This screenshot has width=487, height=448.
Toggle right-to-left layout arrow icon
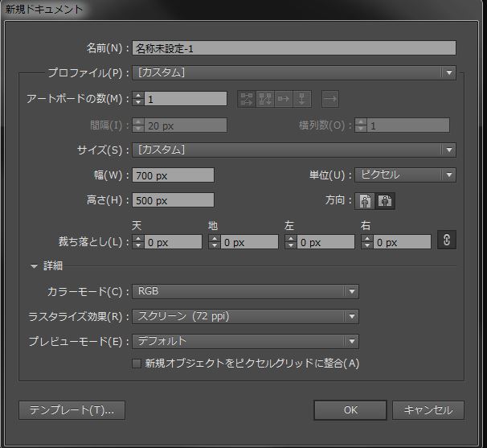329,99
